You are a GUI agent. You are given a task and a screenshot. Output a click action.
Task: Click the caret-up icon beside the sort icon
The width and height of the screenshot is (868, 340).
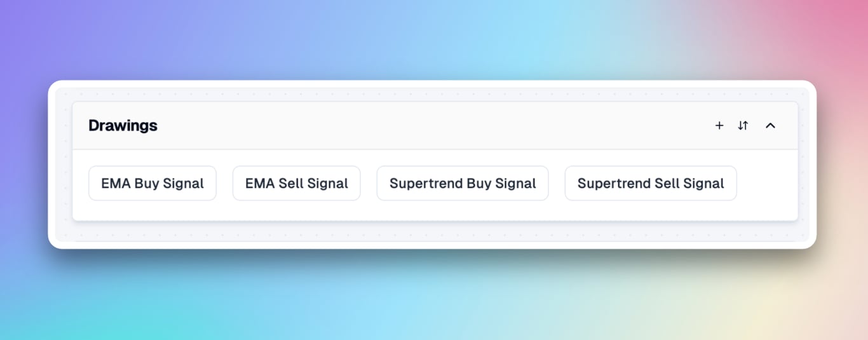(770, 126)
